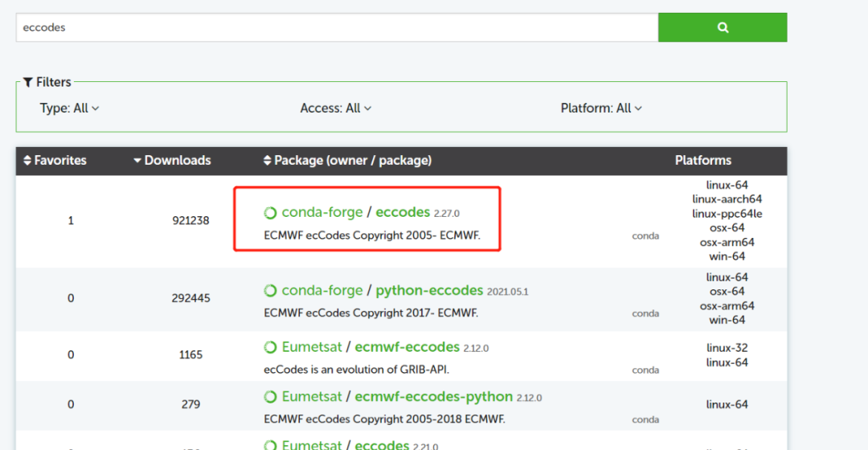Click the search field containing eccodes
Screen dimensions: 868x450
point(337,27)
